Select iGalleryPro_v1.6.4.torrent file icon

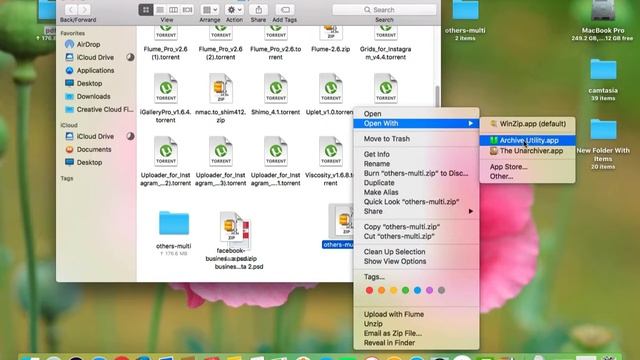pyautogui.click(x=166, y=88)
